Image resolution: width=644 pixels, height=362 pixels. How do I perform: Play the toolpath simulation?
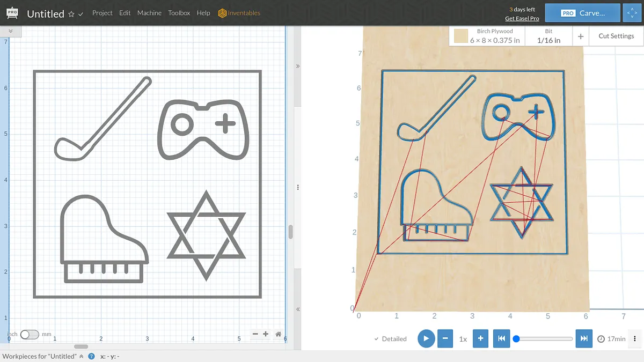click(x=426, y=338)
